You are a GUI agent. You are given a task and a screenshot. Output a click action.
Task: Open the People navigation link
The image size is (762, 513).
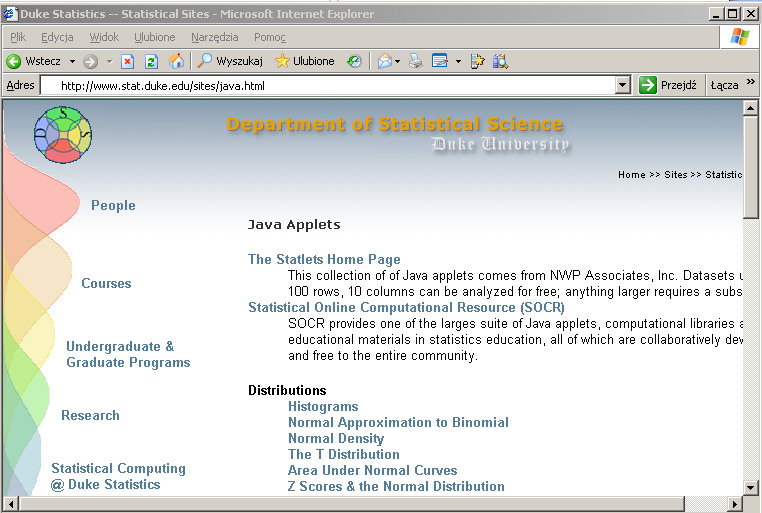pos(113,205)
